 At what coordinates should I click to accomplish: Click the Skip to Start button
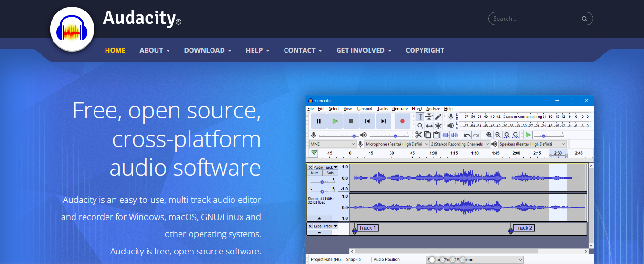click(x=367, y=121)
